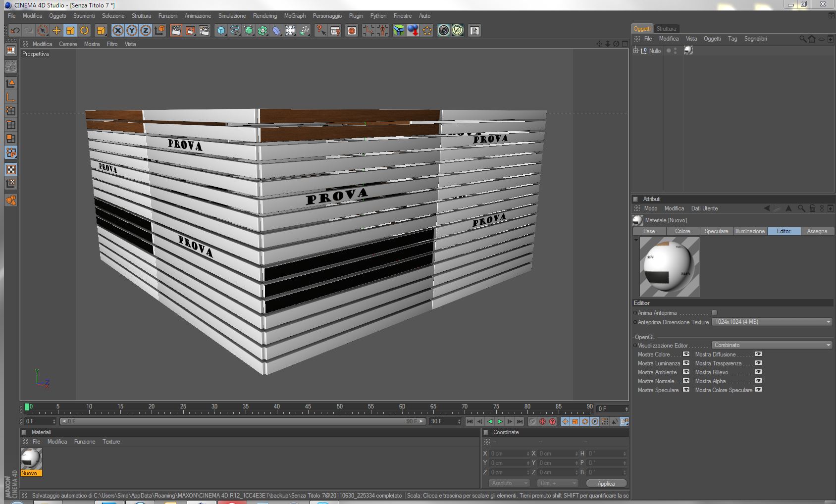Open the Anteprima Dimensione Texture dropdown
836x504 pixels.
772,322
